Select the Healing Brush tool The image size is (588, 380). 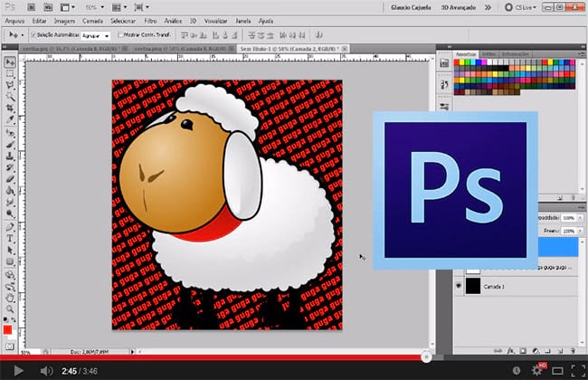(10, 133)
